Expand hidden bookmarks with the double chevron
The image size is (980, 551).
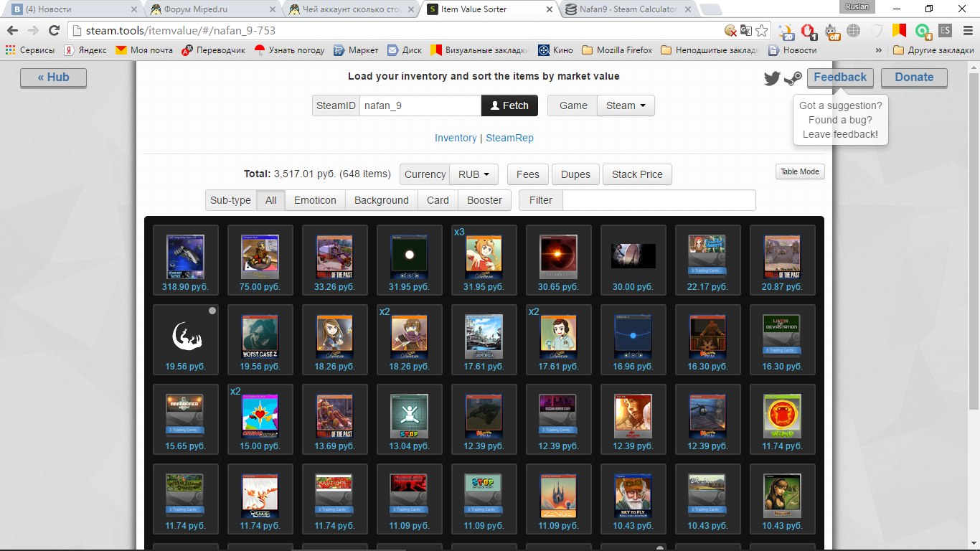[879, 50]
